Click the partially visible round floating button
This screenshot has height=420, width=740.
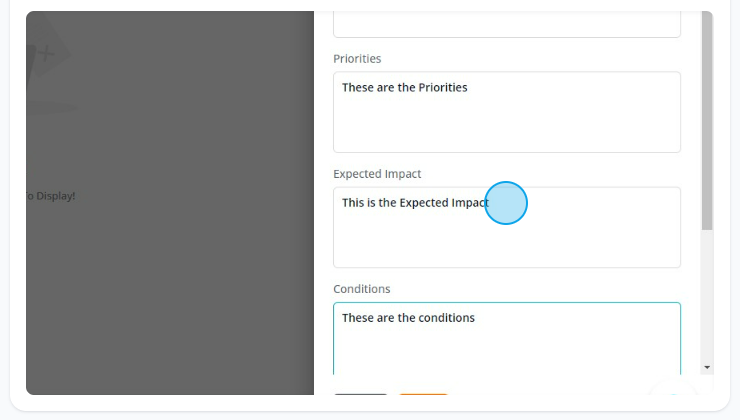pos(673,390)
